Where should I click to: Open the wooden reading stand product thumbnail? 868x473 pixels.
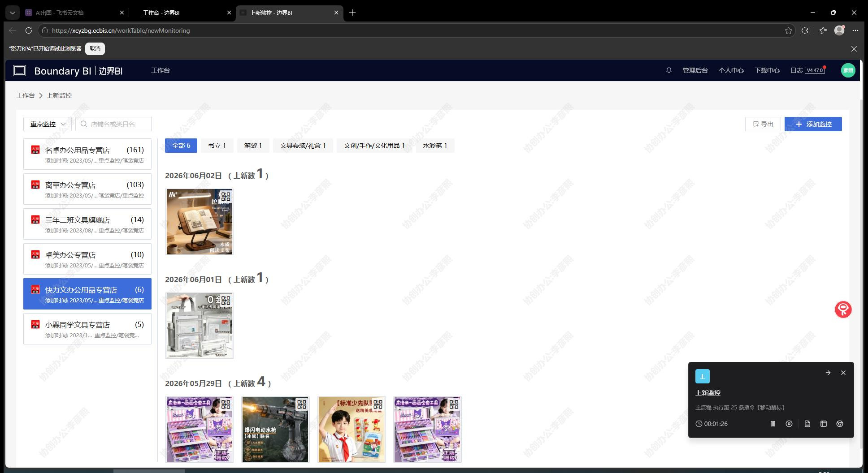click(x=199, y=222)
